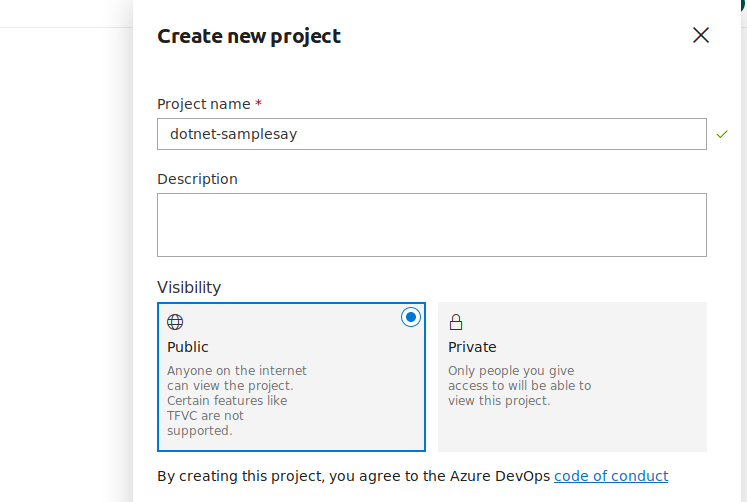Close the Create new project panel
747x502 pixels.
point(701,36)
